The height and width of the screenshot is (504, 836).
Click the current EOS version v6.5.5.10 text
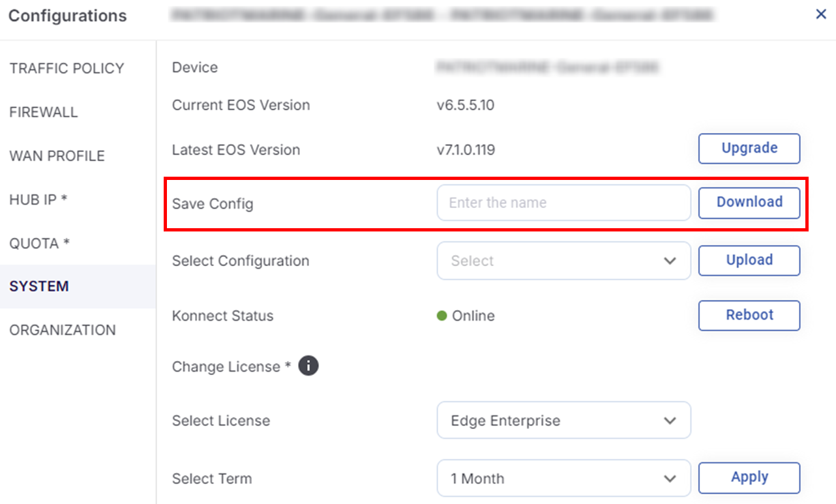[x=466, y=105]
